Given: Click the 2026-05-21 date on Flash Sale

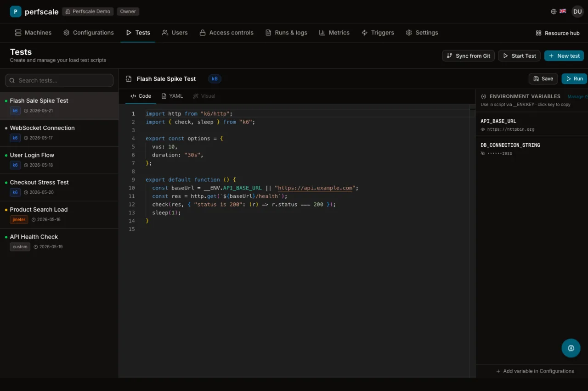Looking at the screenshot, I should coord(41,111).
